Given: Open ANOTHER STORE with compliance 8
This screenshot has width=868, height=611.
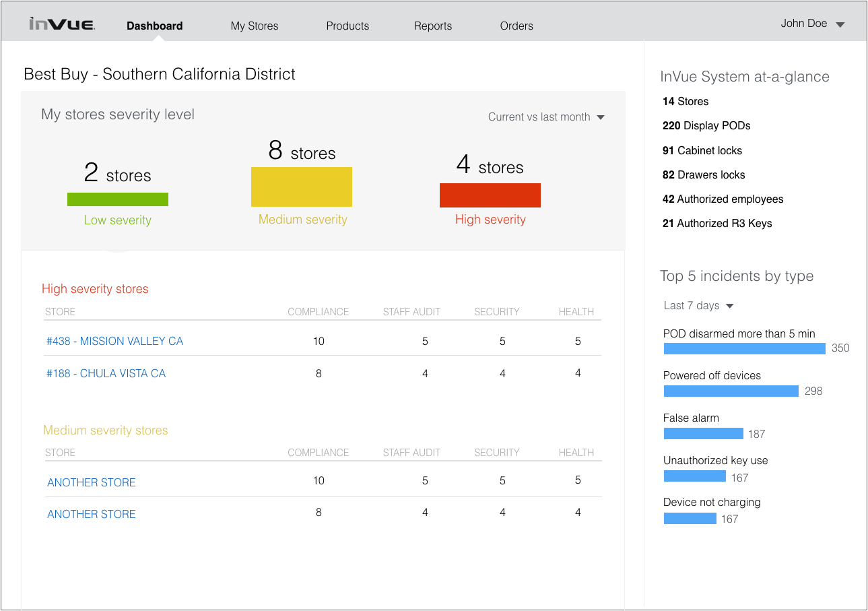Looking at the screenshot, I should coord(92,514).
